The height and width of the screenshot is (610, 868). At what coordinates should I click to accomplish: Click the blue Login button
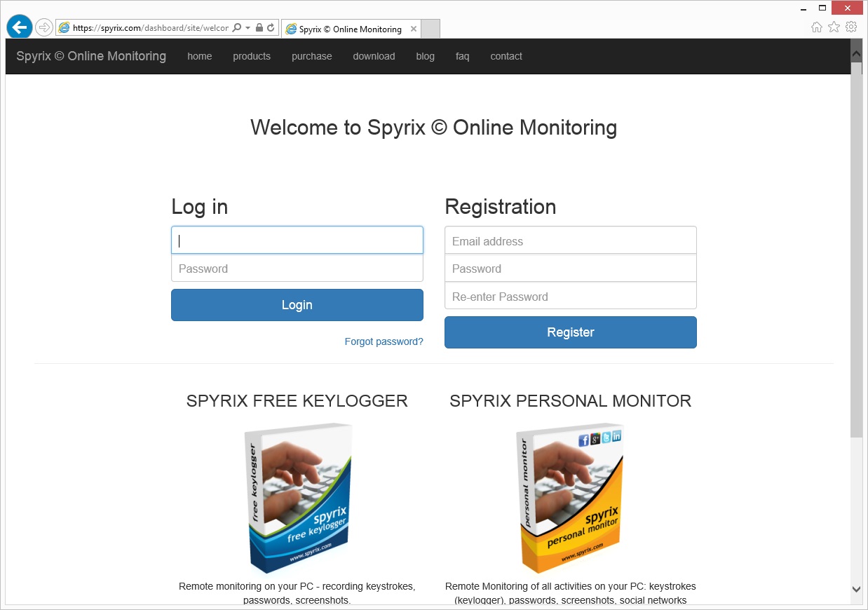[x=297, y=305]
